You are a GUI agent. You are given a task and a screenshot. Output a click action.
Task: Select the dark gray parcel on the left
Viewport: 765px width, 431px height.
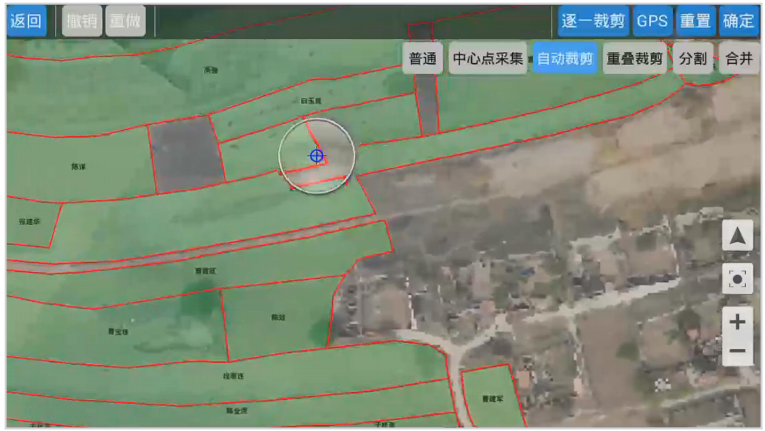pyautogui.click(x=186, y=153)
